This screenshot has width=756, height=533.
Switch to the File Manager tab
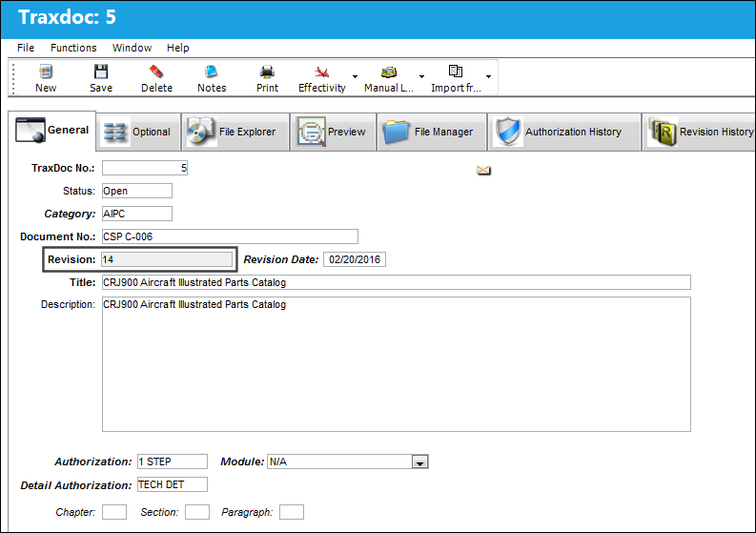(432, 132)
